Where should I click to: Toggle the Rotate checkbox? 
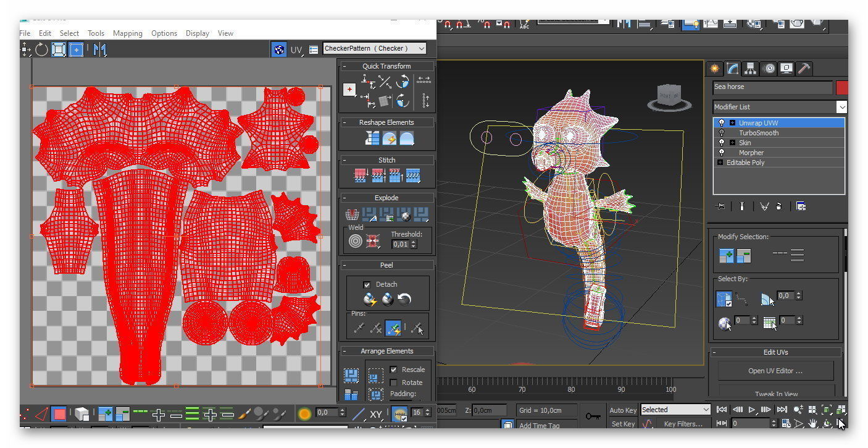pos(393,382)
